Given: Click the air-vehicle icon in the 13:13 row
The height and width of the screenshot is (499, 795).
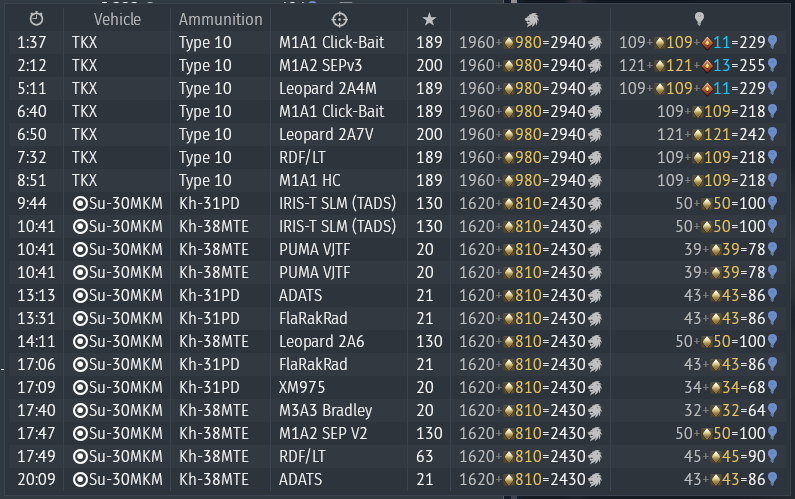Looking at the screenshot, I should tap(80, 295).
